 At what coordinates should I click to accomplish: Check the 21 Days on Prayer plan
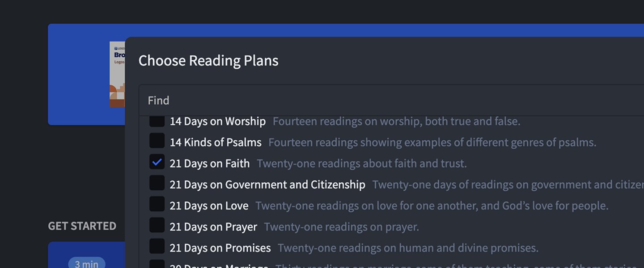(157, 226)
